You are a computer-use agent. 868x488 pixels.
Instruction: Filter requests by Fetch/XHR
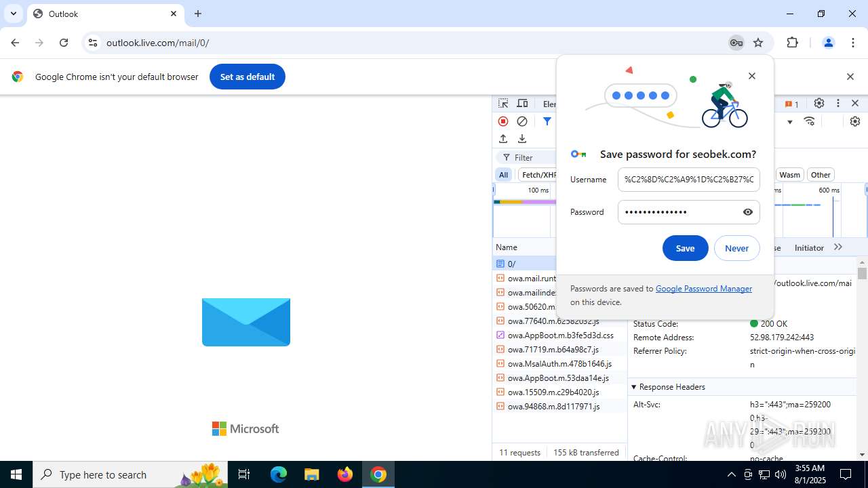point(538,175)
